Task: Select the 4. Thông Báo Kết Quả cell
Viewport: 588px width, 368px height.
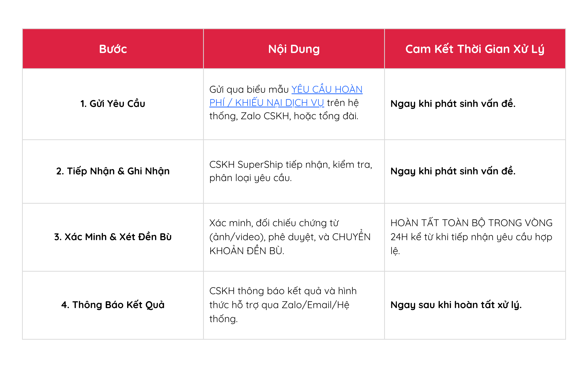Action: point(113,305)
